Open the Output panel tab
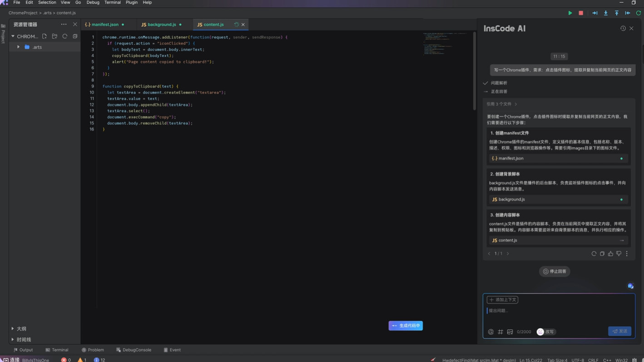Image resolution: width=644 pixels, height=362 pixels. tap(23, 350)
